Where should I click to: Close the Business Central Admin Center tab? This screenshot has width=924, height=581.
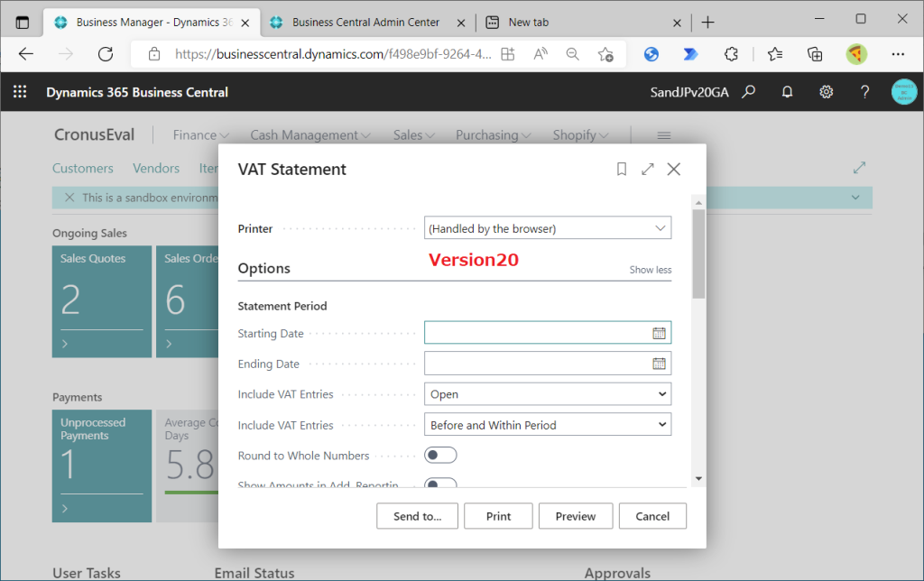click(461, 23)
